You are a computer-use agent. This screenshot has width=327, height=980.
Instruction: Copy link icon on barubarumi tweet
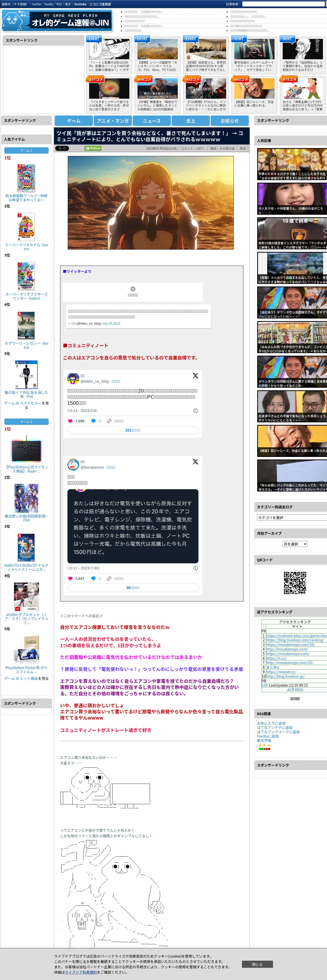tap(109, 578)
